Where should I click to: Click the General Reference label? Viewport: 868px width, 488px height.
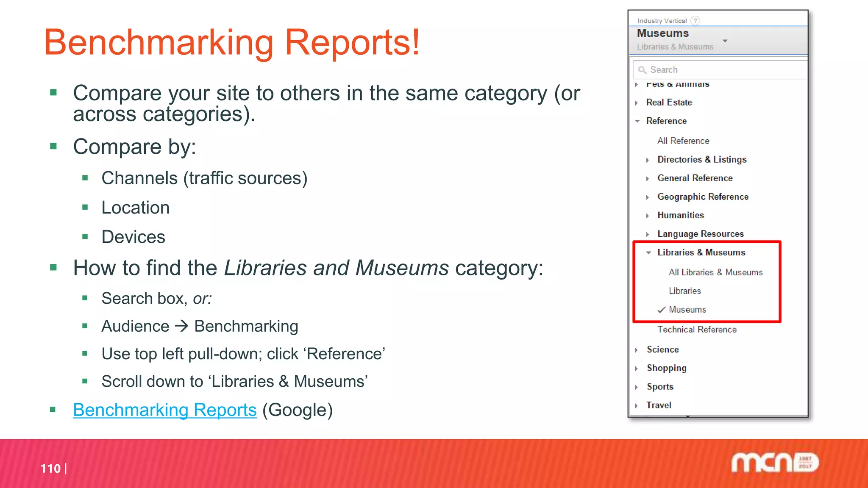pos(695,178)
